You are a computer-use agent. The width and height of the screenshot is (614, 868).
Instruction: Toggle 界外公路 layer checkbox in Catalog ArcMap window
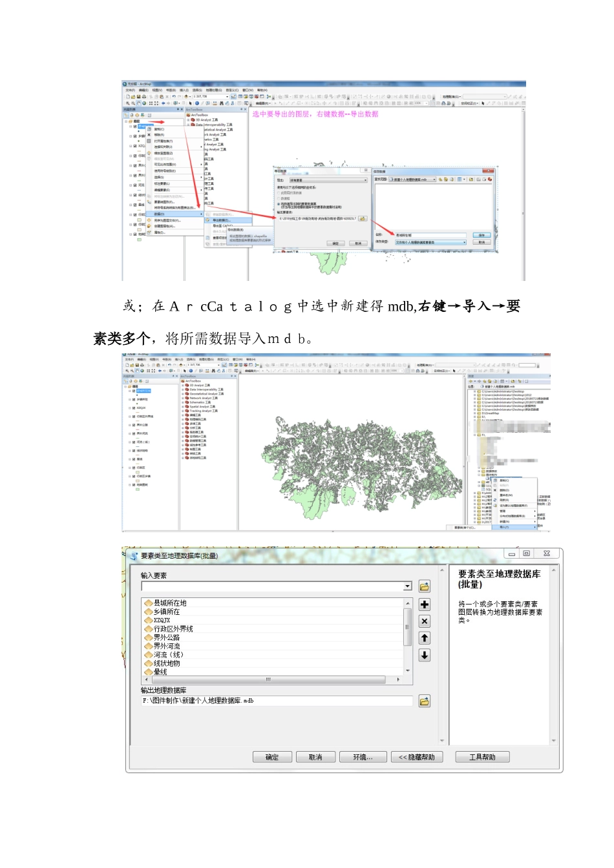point(134,425)
